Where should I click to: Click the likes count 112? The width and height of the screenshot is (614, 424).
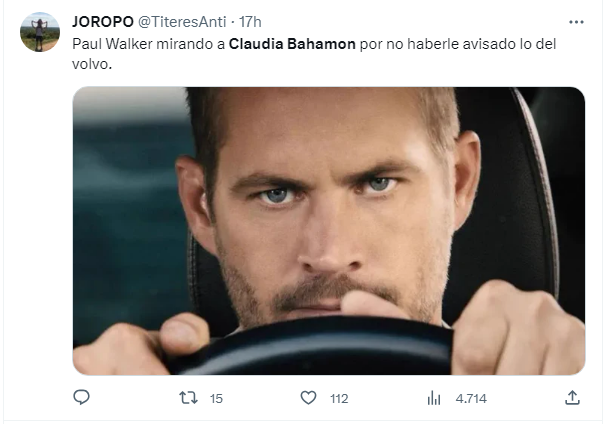(x=339, y=399)
